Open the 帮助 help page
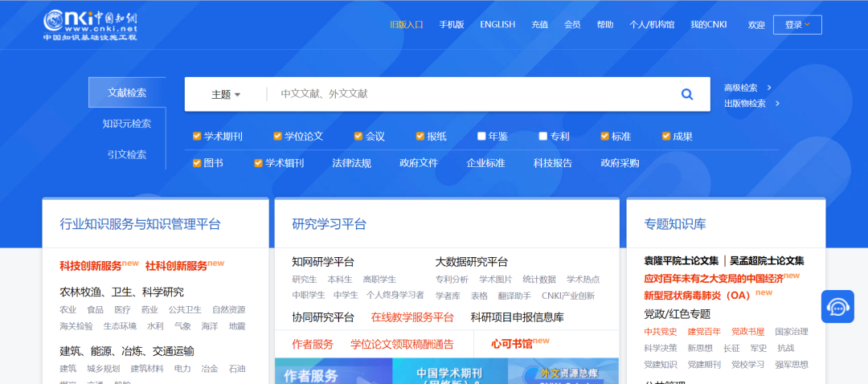 (605, 25)
